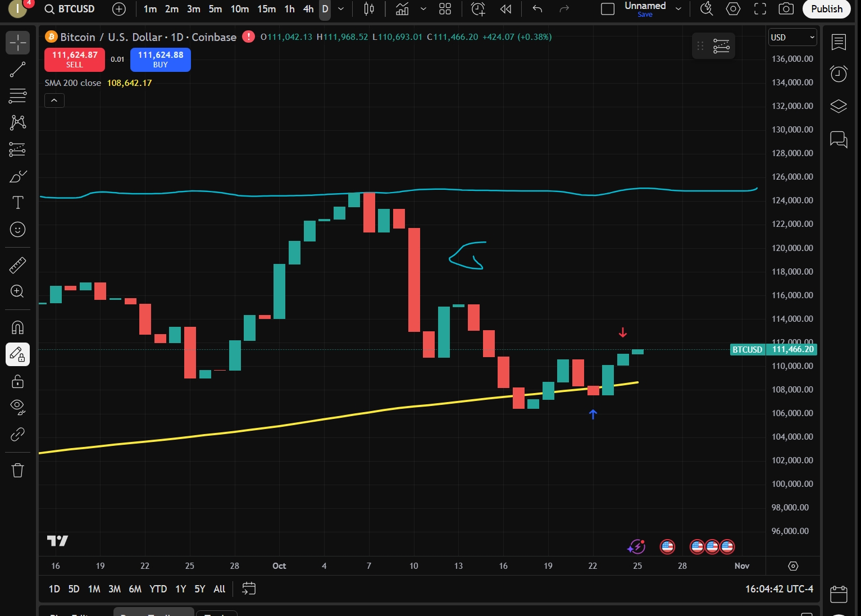Switch to 15m timeframe

coord(266,9)
